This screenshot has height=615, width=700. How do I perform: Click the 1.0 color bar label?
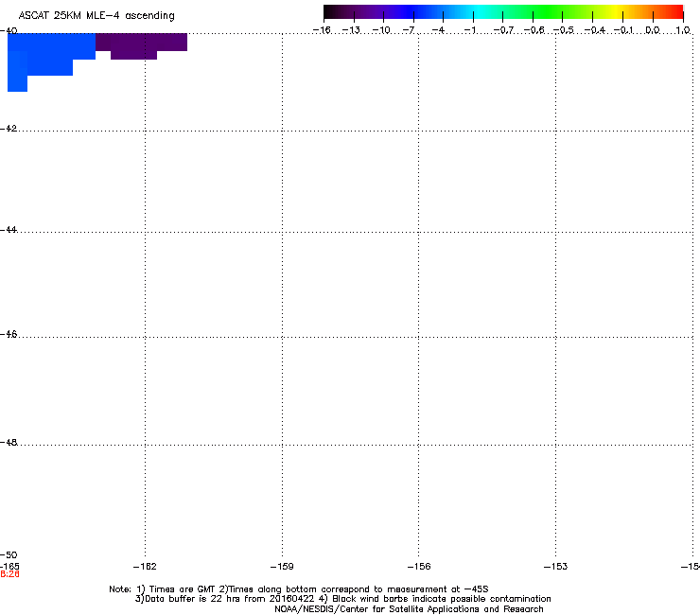683,30
